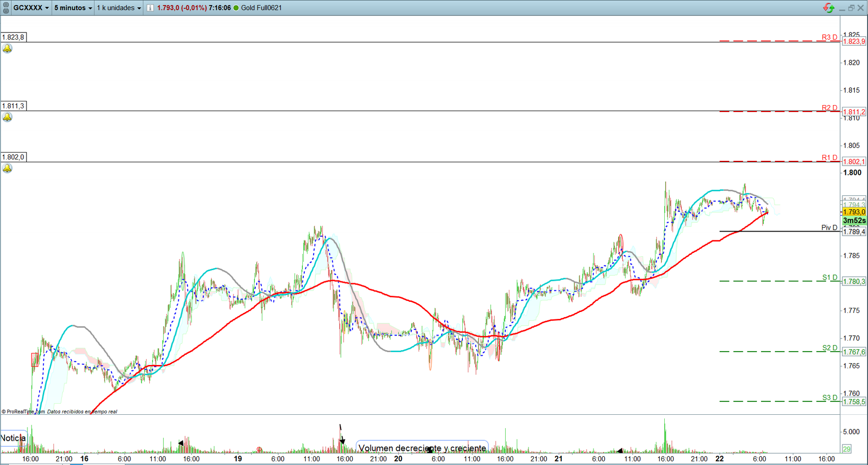This screenshot has height=465, width=868.
Task: Click the R1 D pivot label
Action: tap(829, 158)
